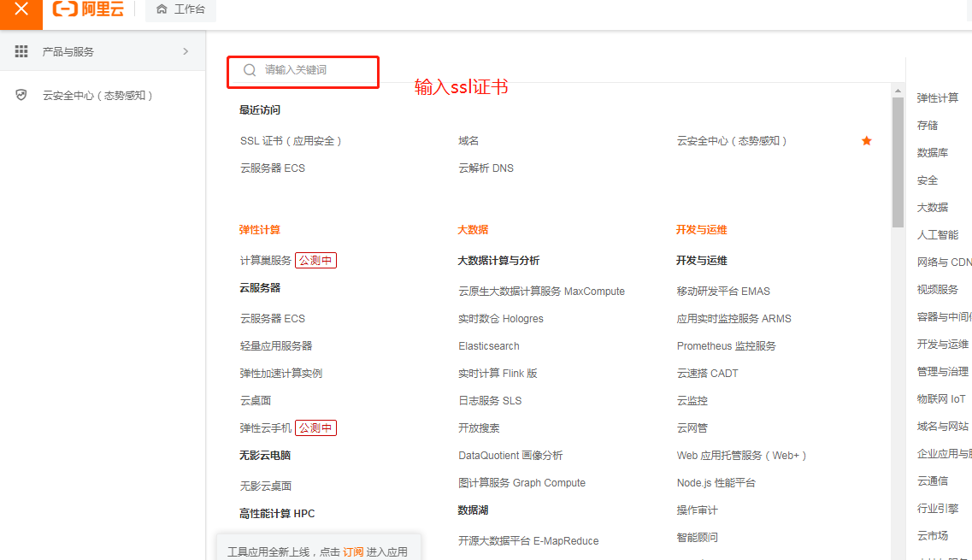Viewport: 972px width, 560px height.
Task: Open 无影云桌面 product
Action: pos(266,486)
